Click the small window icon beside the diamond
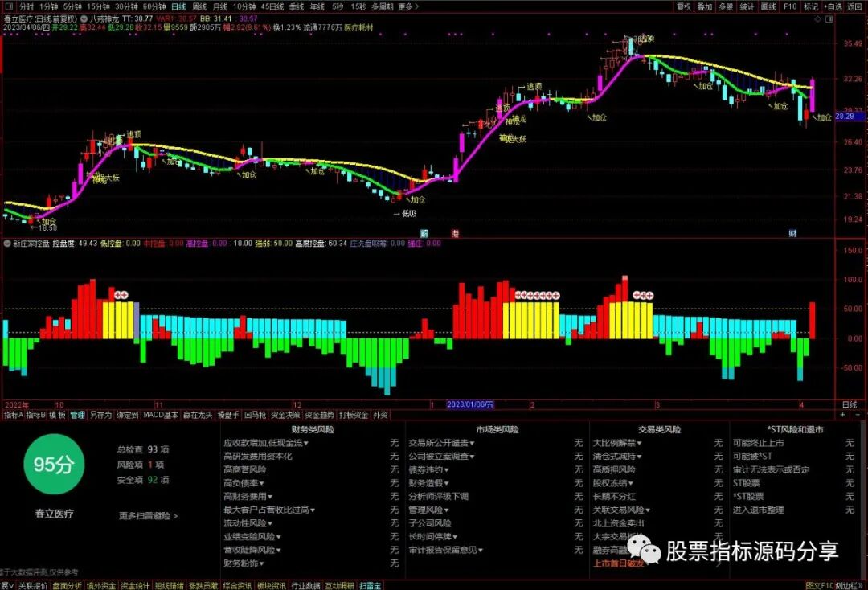The image size is (868, 590). click(829, 18)
